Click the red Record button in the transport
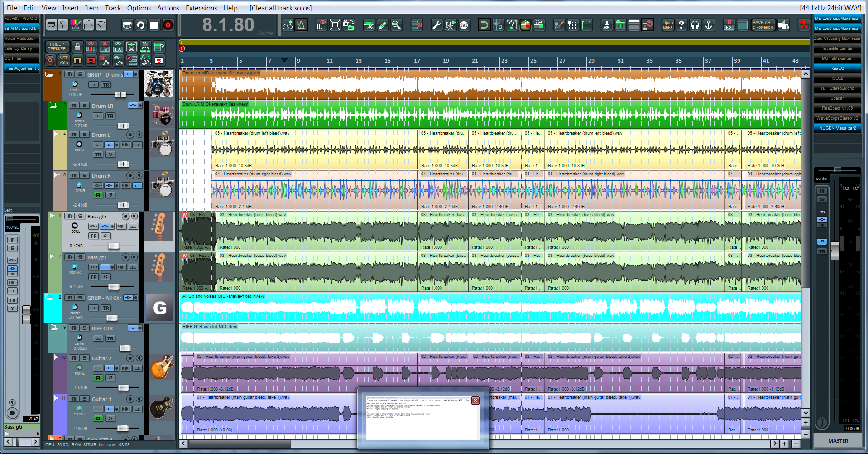868x454 pixels. (x=168, y=25)
